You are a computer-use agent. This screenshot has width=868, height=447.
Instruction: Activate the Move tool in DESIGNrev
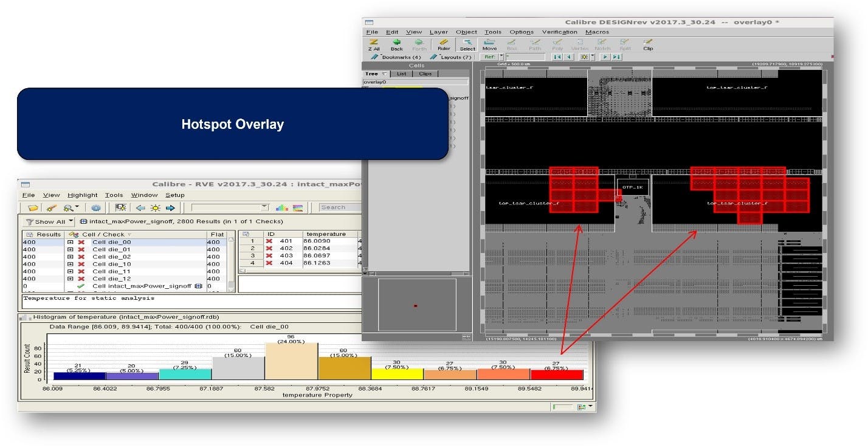click(489, 44)
